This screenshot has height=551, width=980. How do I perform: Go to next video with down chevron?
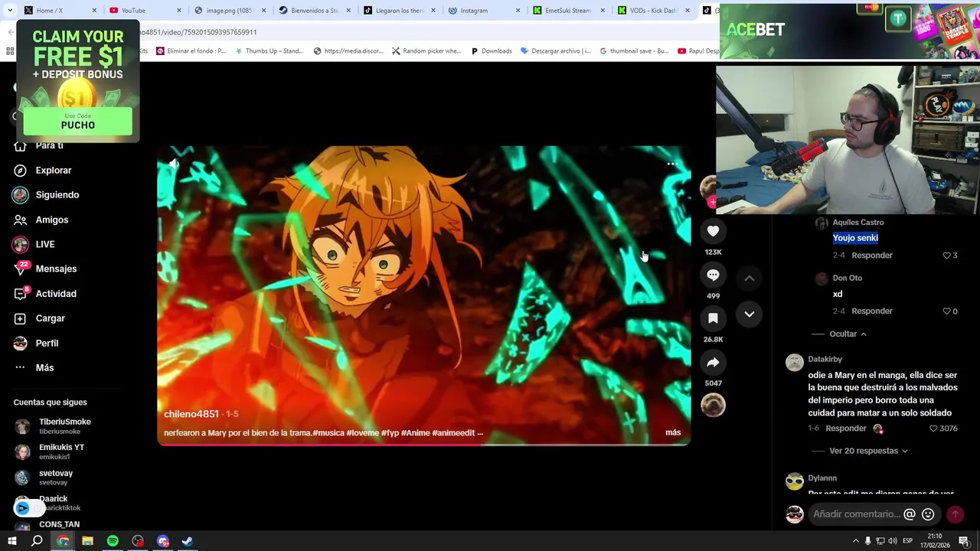click(x=750, y=314)
